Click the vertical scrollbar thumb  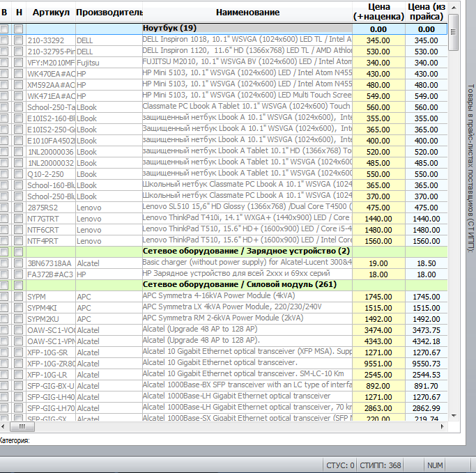(x=454, y=32)
